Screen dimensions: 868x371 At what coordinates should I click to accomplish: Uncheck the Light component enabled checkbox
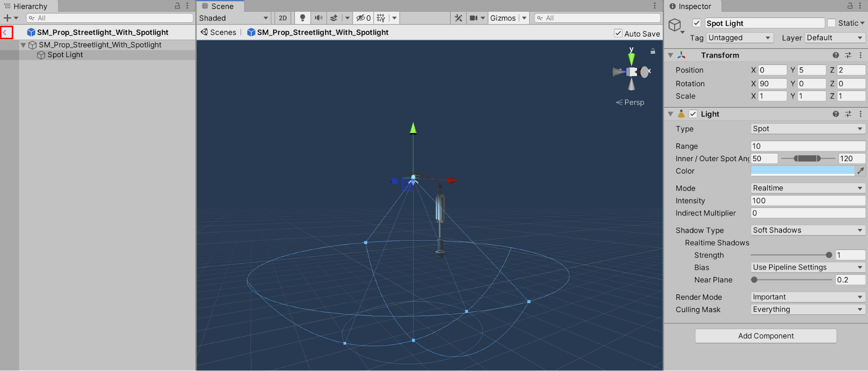[x=693, y=114]
